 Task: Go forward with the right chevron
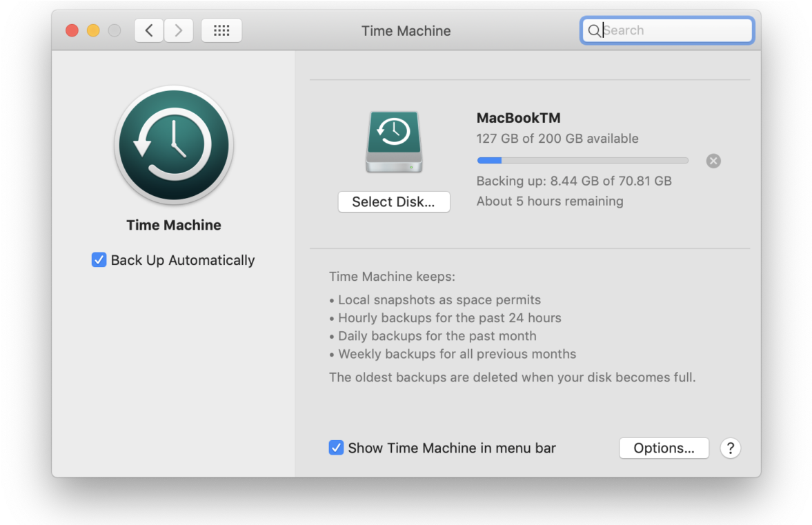[x=179, y=30]
